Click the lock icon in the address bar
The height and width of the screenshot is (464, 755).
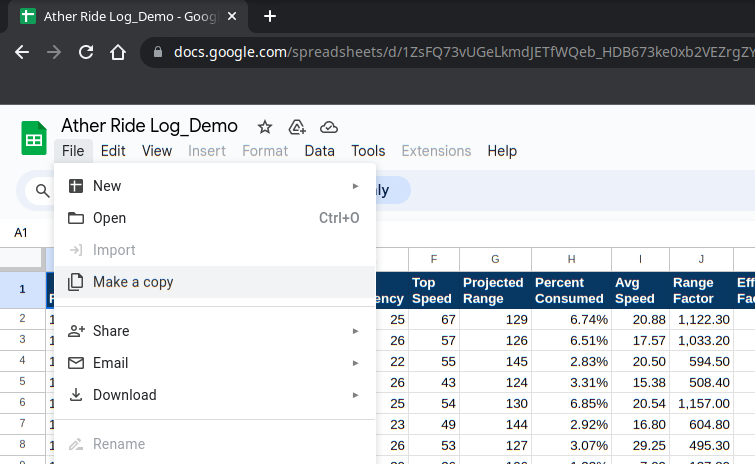158,52
